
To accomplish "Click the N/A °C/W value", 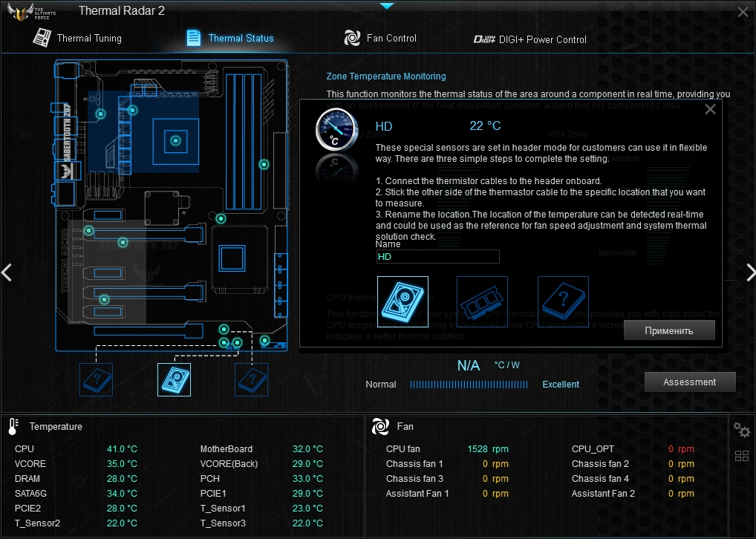I will (x=488, y=365).
